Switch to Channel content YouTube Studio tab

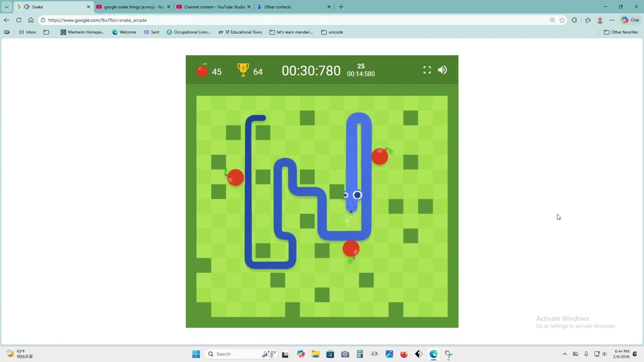pos(213,7)
